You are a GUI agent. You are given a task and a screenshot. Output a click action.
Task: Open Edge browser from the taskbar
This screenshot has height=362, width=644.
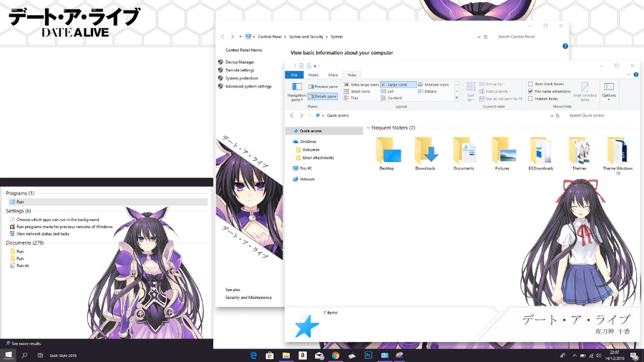tap(253, 356)
